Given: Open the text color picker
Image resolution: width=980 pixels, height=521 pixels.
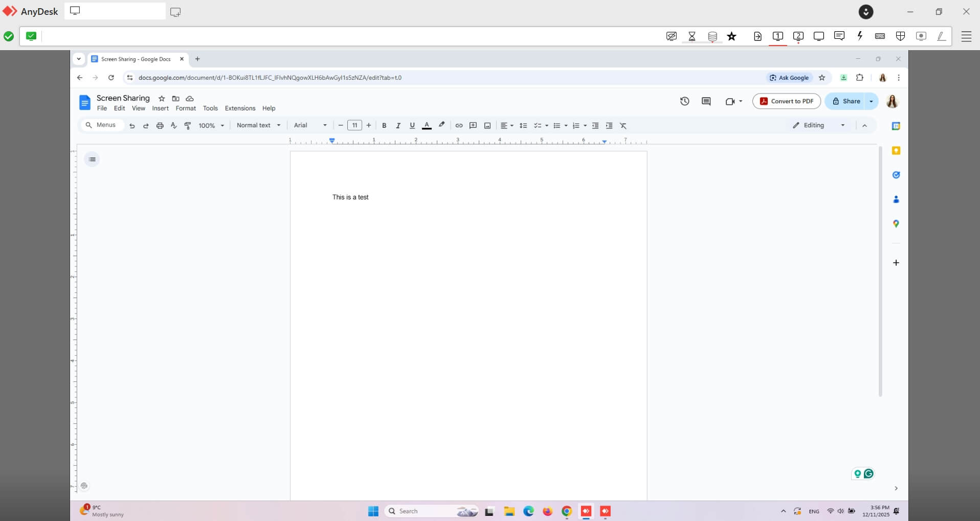Looking at the screenshot, I should [x=427, y=125].
